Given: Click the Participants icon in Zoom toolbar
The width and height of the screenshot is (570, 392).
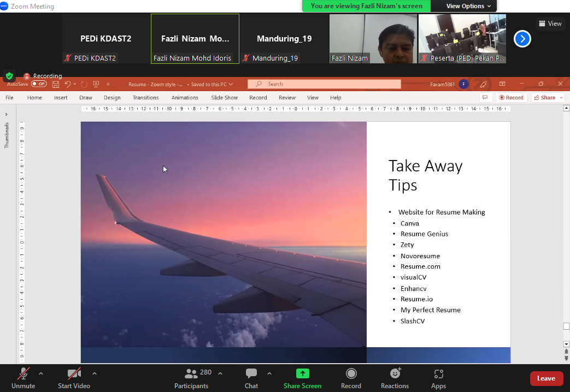Looking at the screenshot, I should tap(191, 374).
